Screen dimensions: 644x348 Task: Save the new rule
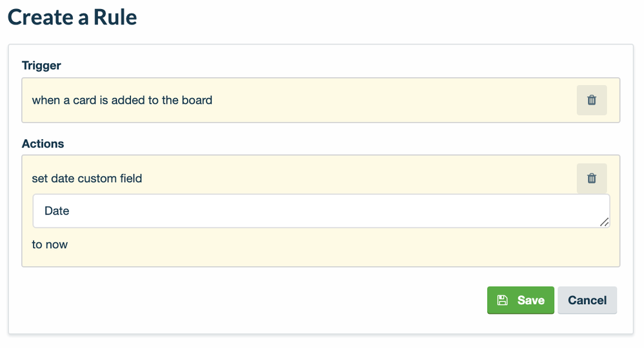coord(521,300)
